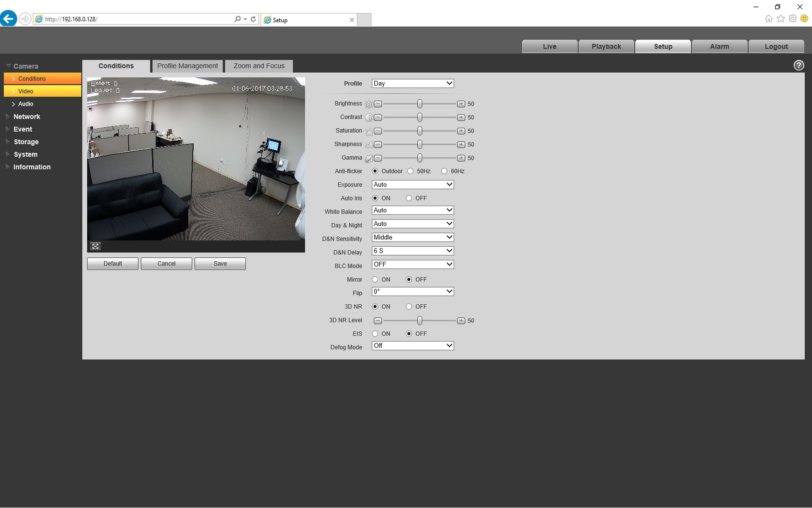Open the Profile dropdown
The height and width of the screenshot is (508, 812).
click(x=413, y=84)
